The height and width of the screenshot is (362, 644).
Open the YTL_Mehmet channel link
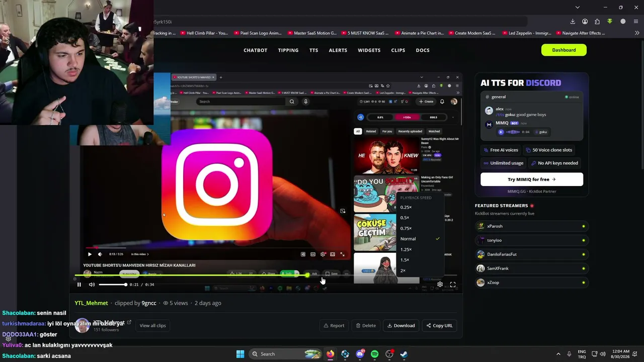click(91, 303)
